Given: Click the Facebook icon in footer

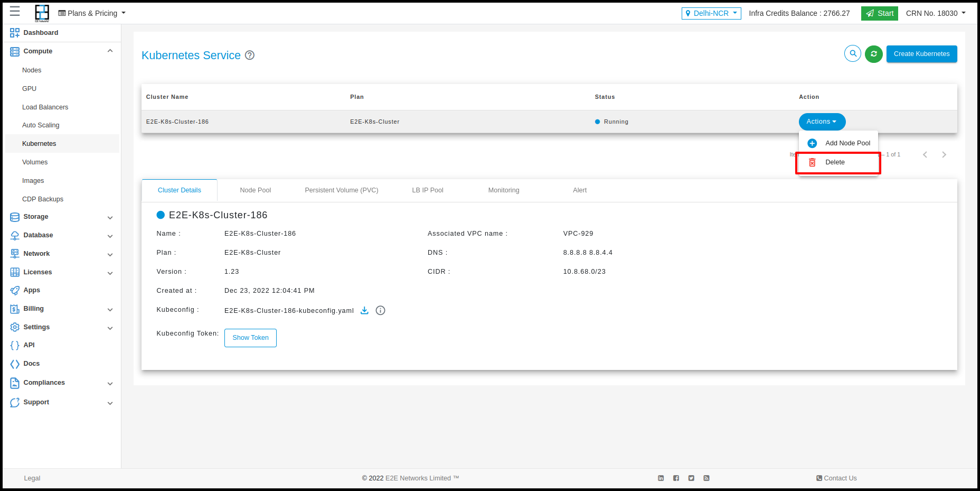Looking at the screenshot, I should (x=676, y=478).
